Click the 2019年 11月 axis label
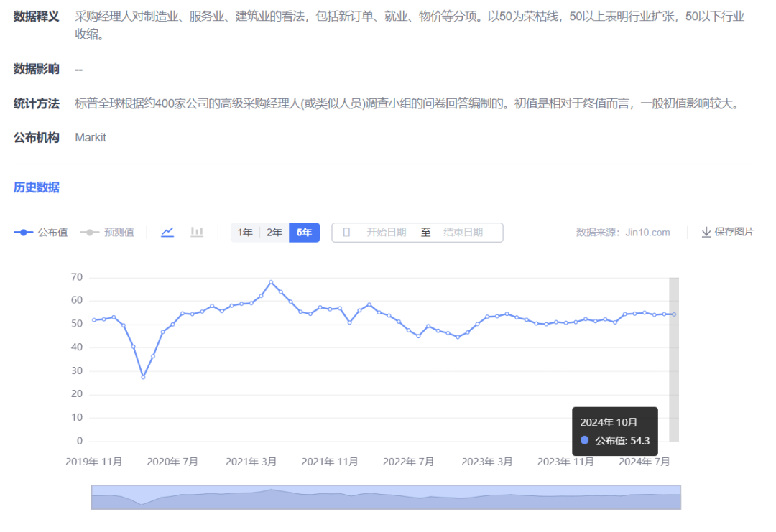776x532 pixels. click(94, 462)
